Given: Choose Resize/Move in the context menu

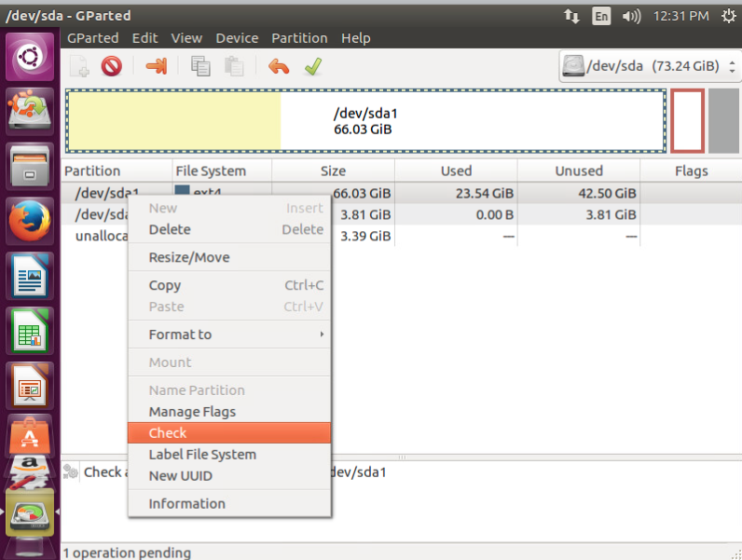Looking at the screenshot, I should [229, 257].
